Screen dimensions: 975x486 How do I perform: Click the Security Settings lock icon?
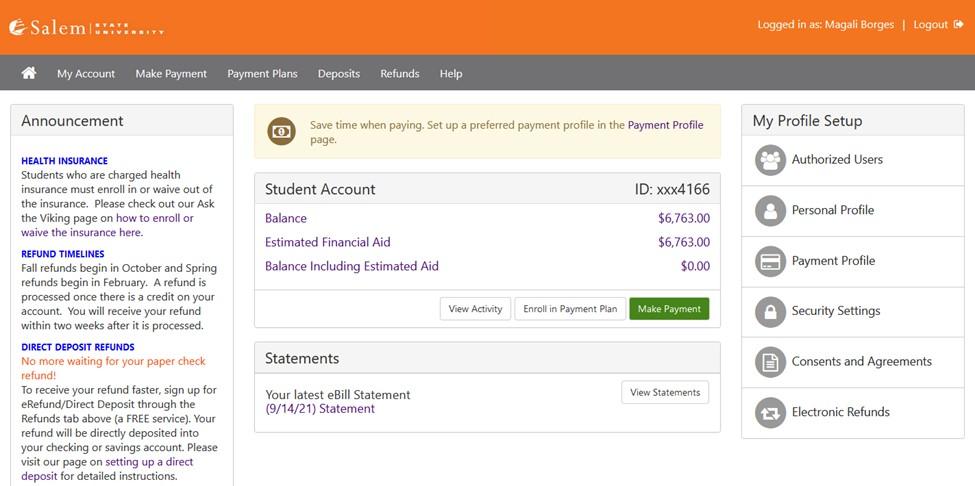pyautogui.click(x=770, y=311)
